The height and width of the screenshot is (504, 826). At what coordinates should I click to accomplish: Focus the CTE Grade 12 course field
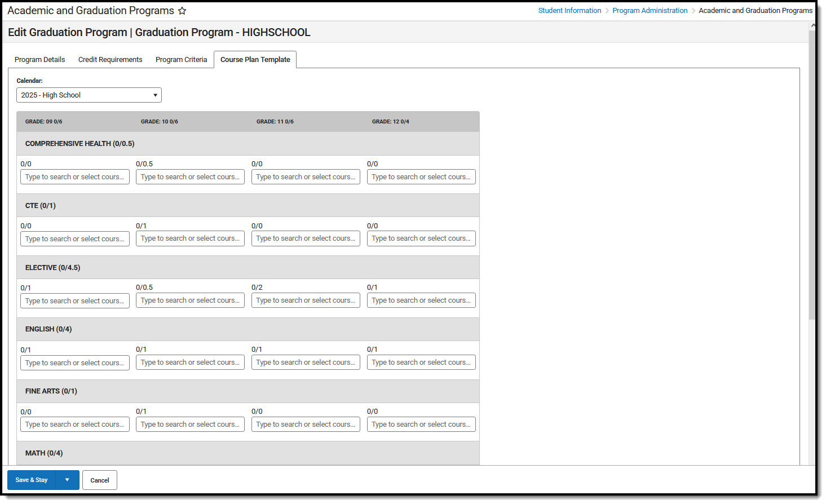point(421,238)
